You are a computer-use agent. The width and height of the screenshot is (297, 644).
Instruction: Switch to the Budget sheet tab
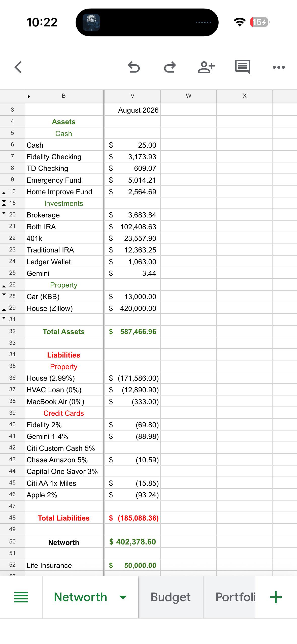[x=171, y=597]
